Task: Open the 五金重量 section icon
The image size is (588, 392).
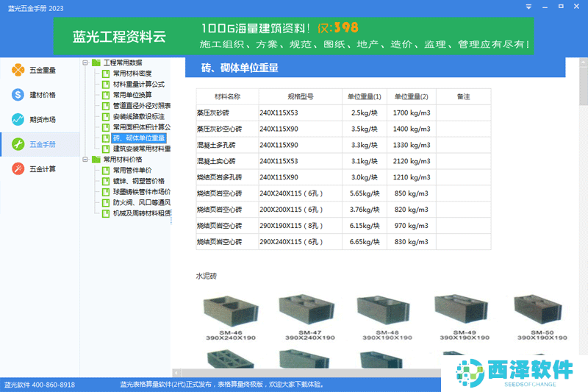Action: point(18,70)
